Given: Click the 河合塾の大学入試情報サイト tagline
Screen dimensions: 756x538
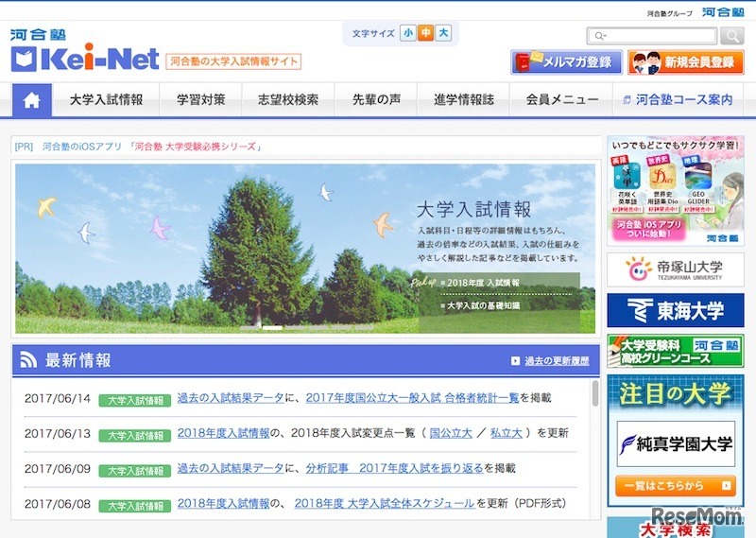Looking at the screenshot, I should [233, 61].
